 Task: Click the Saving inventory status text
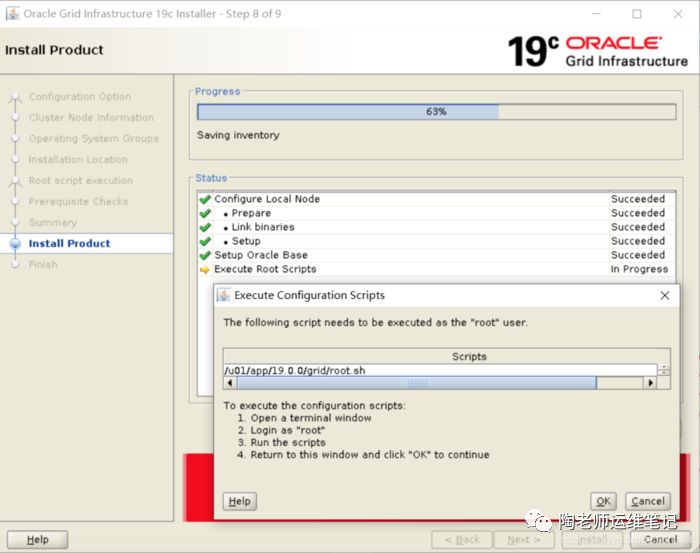coord(238,135)
